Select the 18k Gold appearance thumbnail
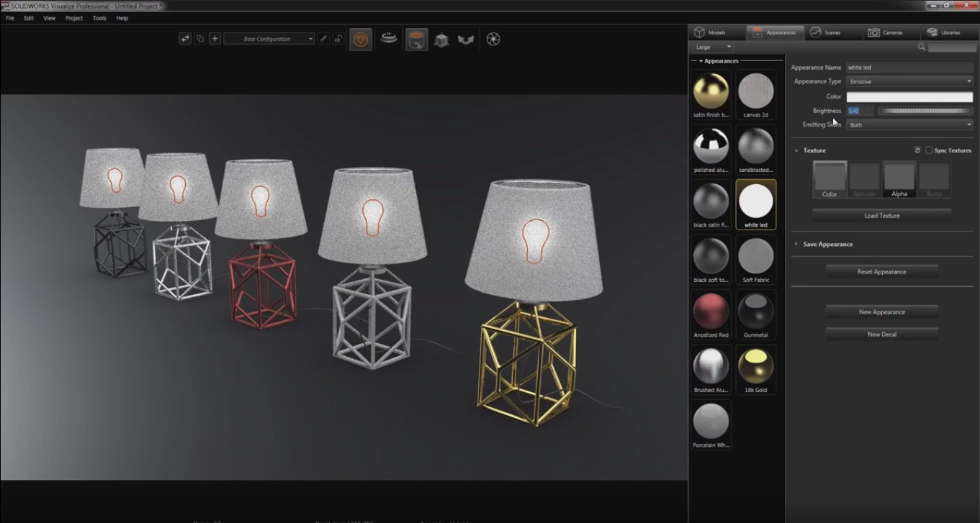This screenshot has height=523, width=980. click(755, 370)
